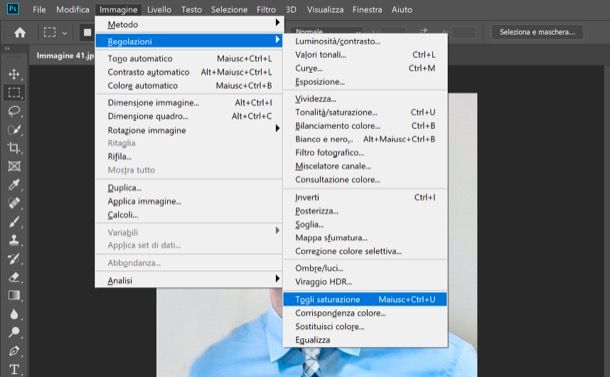
Task: Select the Healing Brush tool
Action: click(x=14, y=203)
